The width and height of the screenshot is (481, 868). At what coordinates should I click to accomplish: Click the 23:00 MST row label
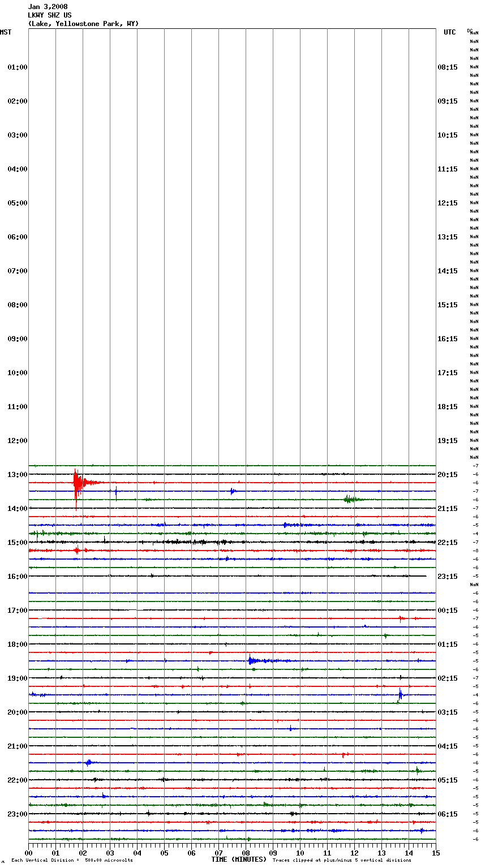pos(17,814)
